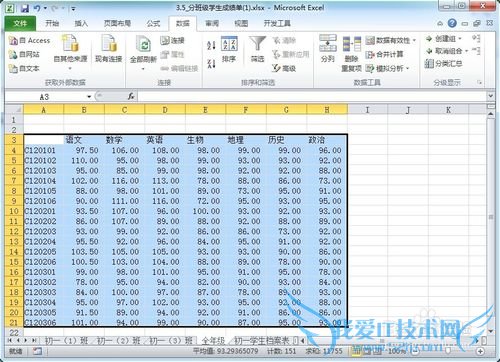Screen dimensions: 500x362
Task: Select column A header
Action: [x=43, y=110]
